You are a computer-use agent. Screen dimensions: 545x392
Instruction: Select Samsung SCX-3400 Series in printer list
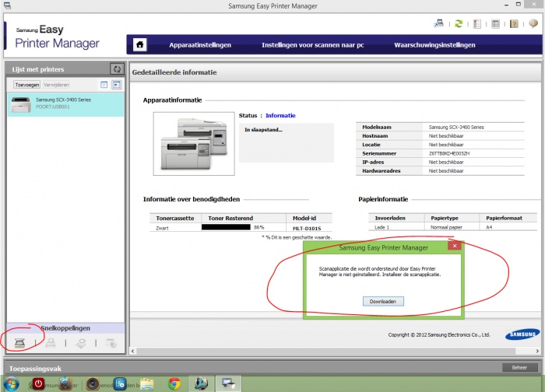pyautogui.click(x=65, y=103)
